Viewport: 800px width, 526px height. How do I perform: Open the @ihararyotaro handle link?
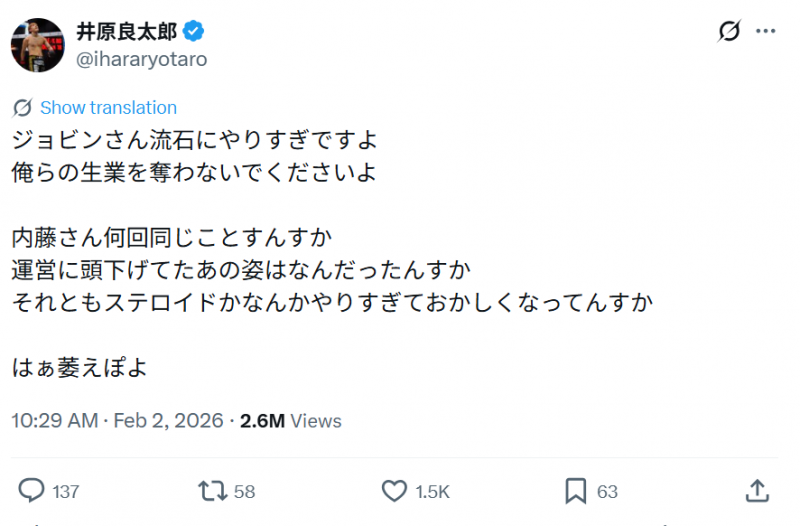142,59
